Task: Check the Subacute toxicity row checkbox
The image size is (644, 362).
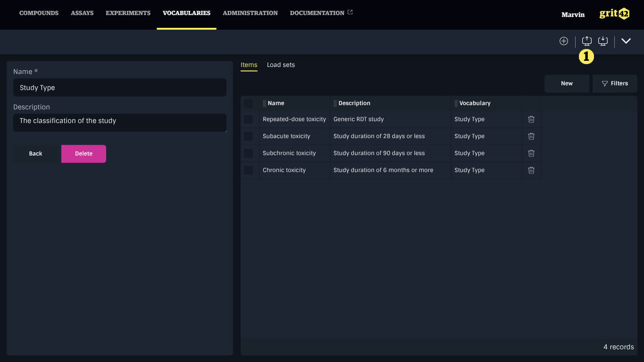Action: [248, 136]
